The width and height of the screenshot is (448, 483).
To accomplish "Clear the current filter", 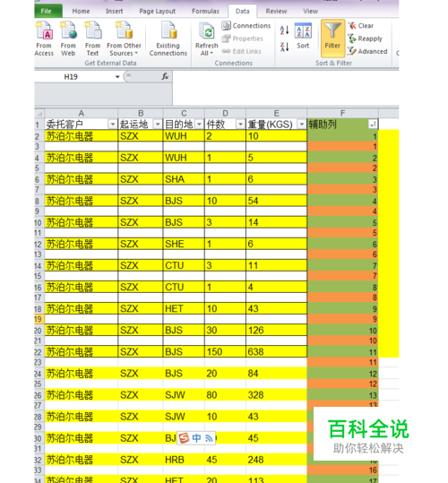I will pyautogui.click(x=361, y=26).
